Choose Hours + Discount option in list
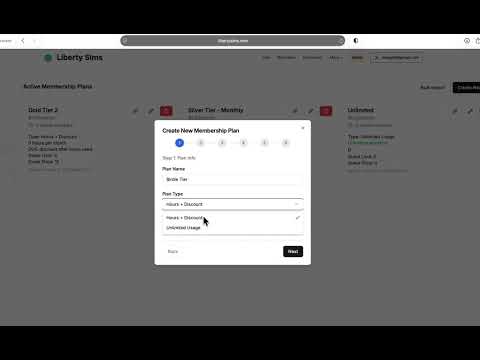The image size is (480, 360). 233,218
